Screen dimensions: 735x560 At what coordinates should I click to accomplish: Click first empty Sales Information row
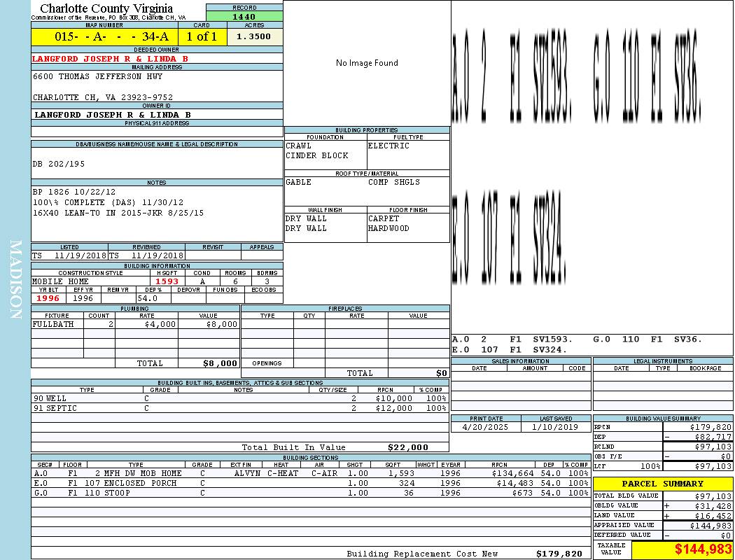tap(521, 377)
